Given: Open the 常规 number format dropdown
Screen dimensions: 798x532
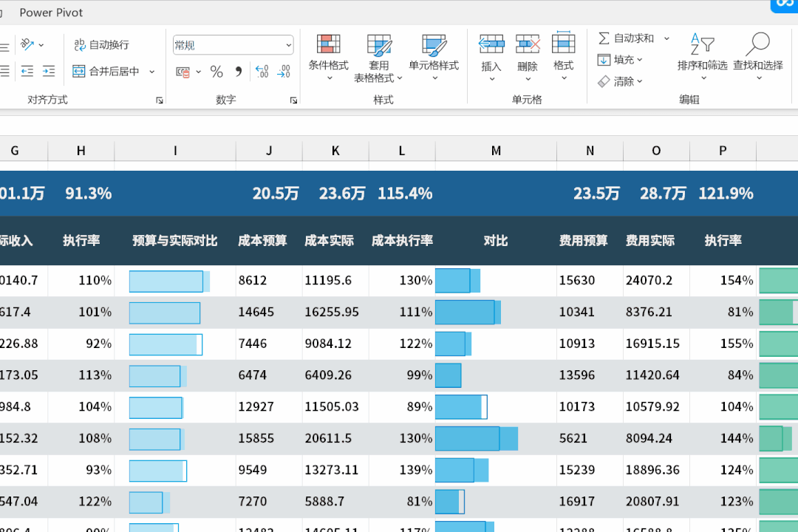Looking at the screenshot, I should click(x=288, y=45).
